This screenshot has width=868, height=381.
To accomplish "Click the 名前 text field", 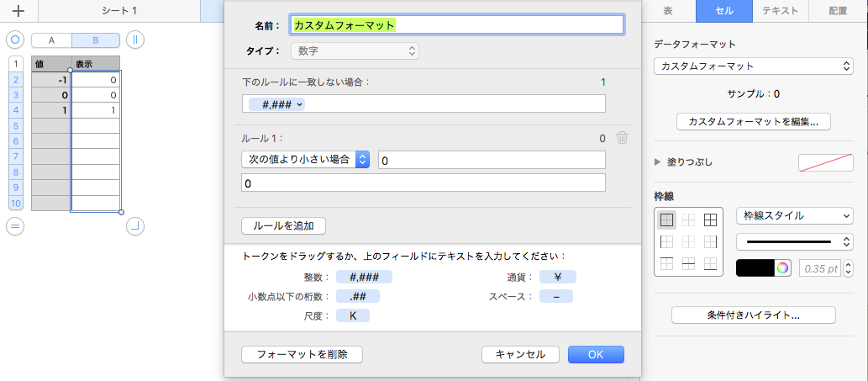I will tap(457, 25).
